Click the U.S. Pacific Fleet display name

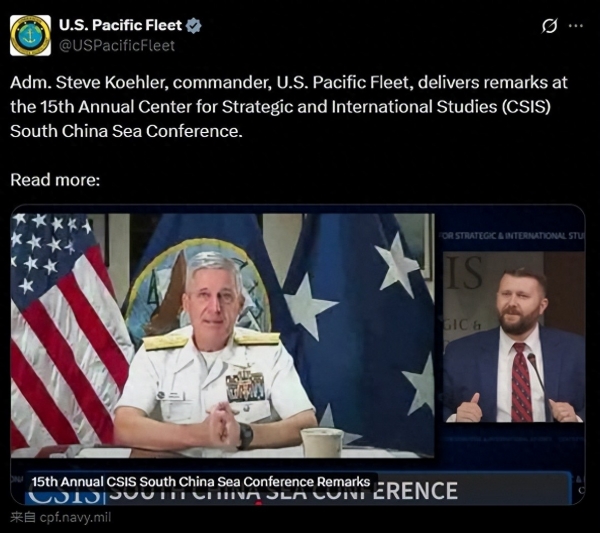tap(120, 25)
